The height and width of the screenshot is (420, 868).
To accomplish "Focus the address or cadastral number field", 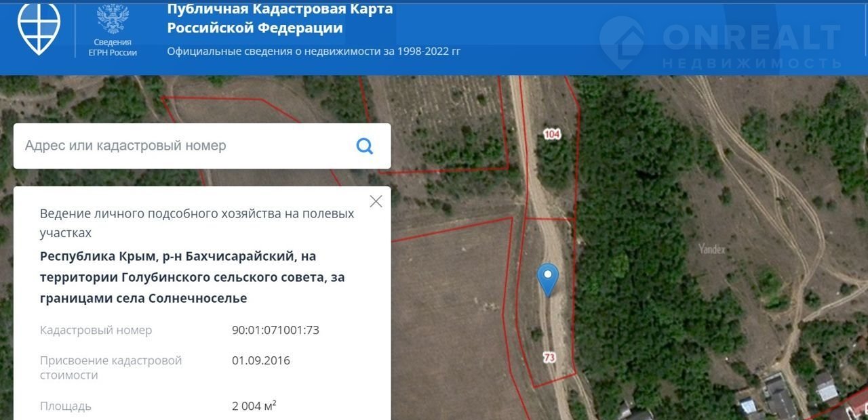I will pos(183,146).
